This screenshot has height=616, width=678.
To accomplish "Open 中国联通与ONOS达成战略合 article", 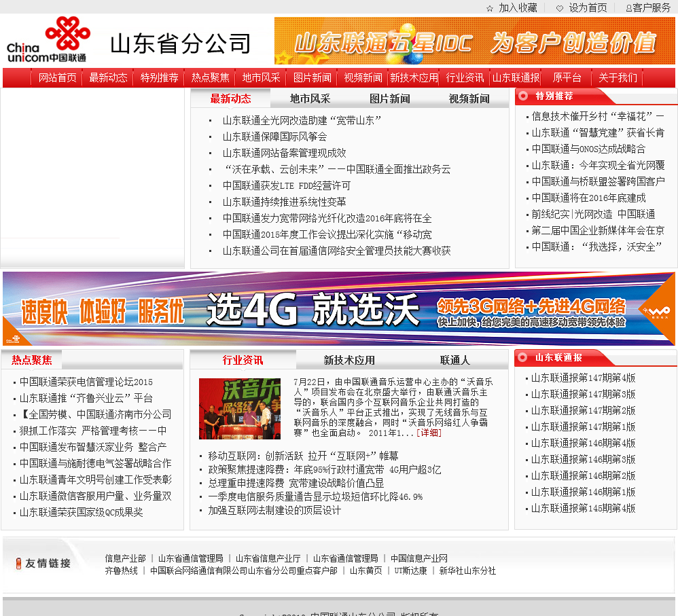I will [588, 149].
